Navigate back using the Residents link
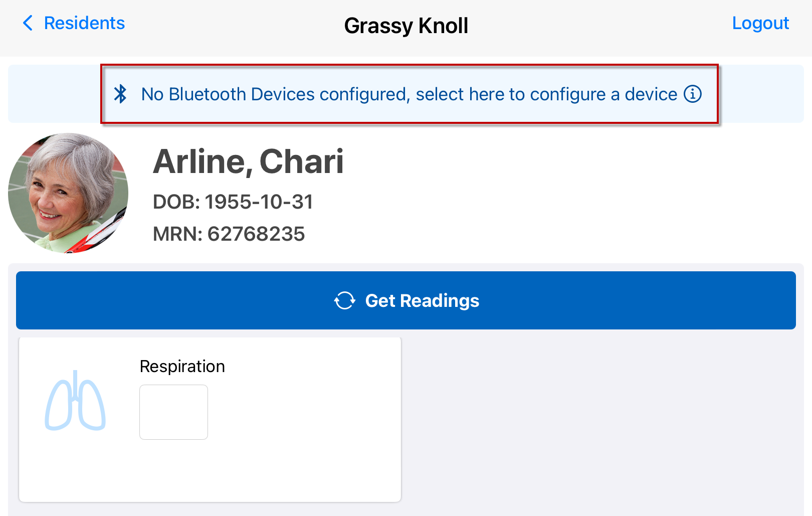 click(x=84, y=23)
